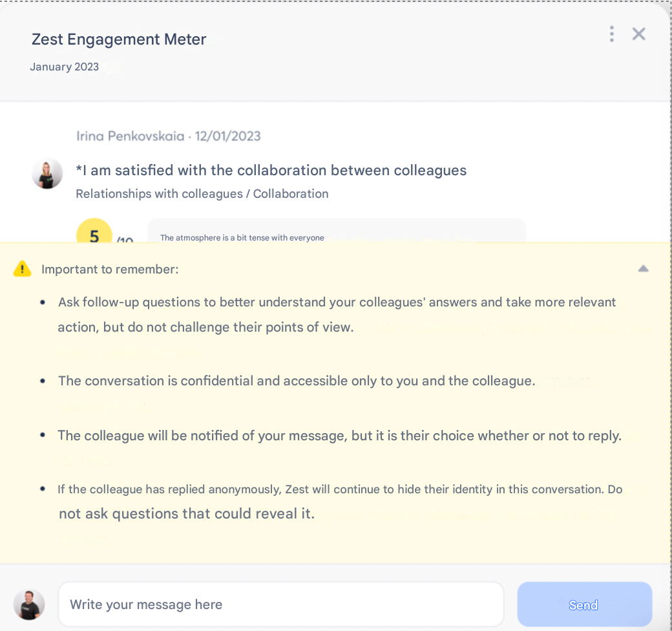Click the January 2023 date label

tap(65, 67)
